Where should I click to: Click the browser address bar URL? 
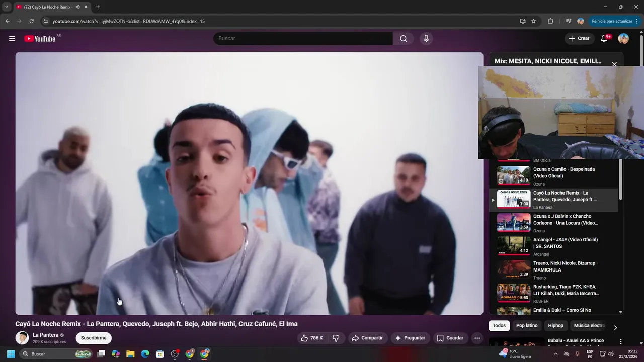[x=128, y=21]
